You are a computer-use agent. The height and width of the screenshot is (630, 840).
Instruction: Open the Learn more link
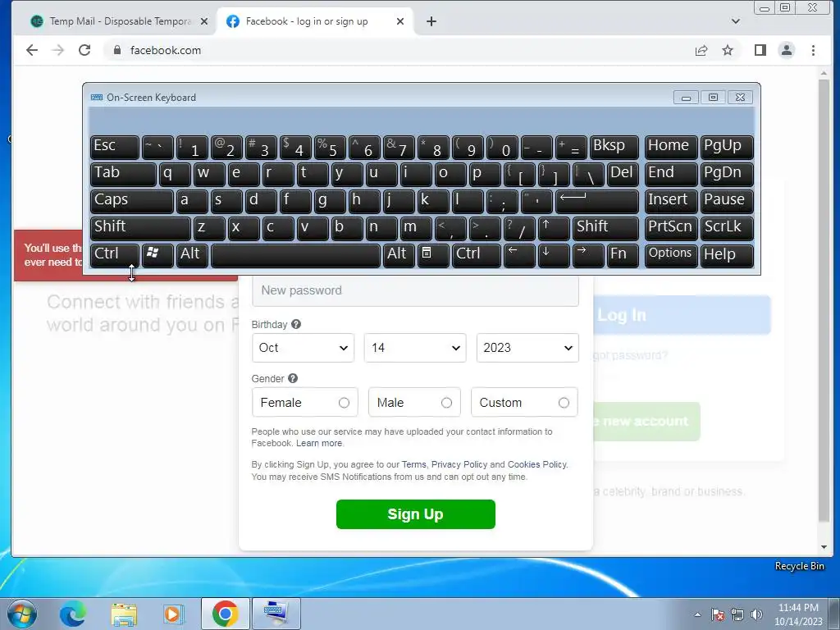tap(319, 443)
